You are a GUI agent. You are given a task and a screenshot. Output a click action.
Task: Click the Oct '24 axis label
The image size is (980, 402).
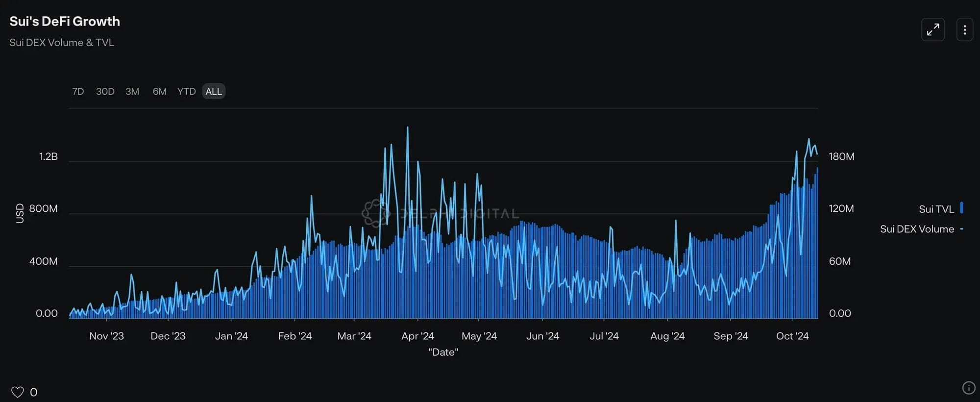coord(792,336)
